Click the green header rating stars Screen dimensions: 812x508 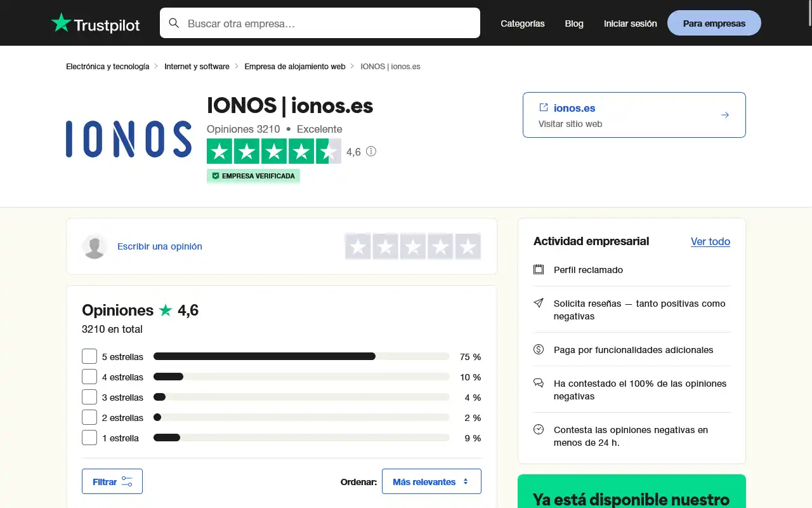(x=274, y=151)
